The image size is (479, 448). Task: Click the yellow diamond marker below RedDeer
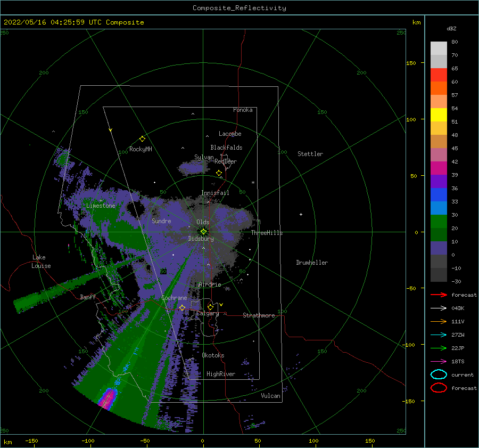(219, 173)
